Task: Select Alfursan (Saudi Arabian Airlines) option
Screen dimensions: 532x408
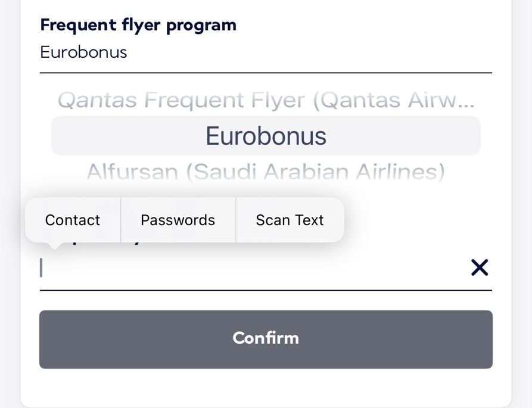Action: click(x=266, y=172)
